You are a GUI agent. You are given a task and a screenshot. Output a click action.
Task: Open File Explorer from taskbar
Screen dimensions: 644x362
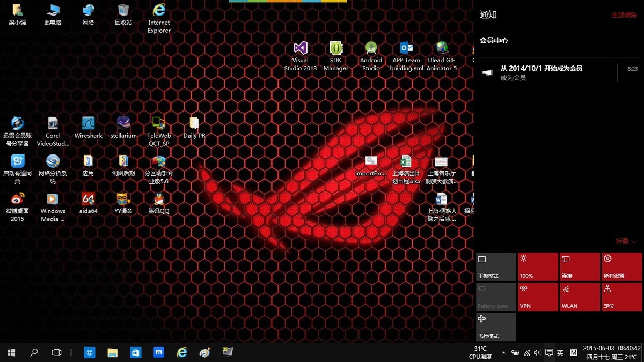tap(112, 352)
